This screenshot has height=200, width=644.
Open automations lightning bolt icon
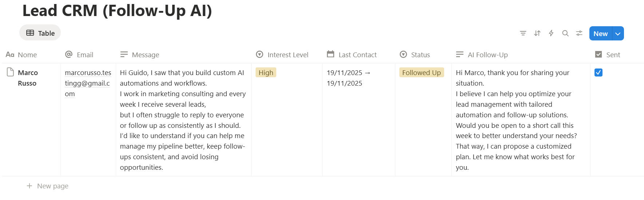coord(551,34)
